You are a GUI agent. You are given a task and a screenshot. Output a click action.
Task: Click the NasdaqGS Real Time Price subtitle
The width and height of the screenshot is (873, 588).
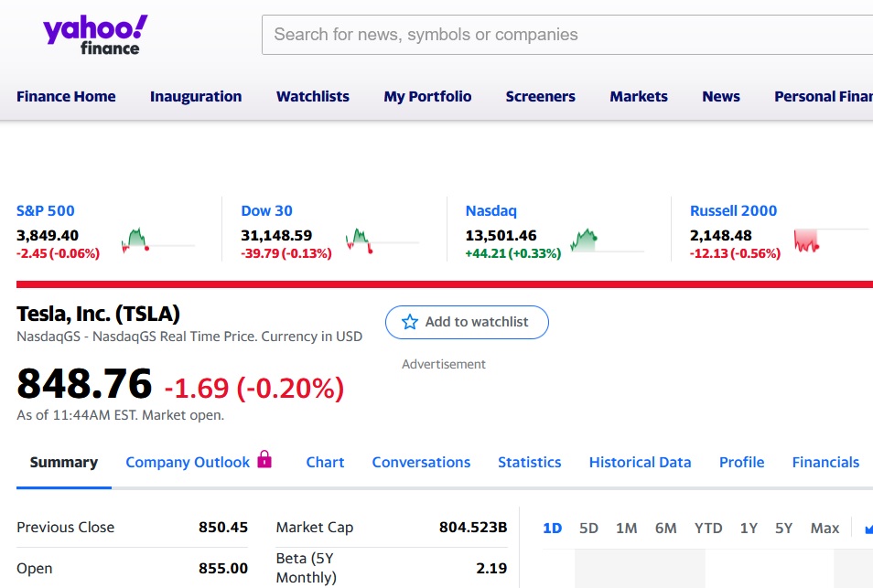click(189, 337)
